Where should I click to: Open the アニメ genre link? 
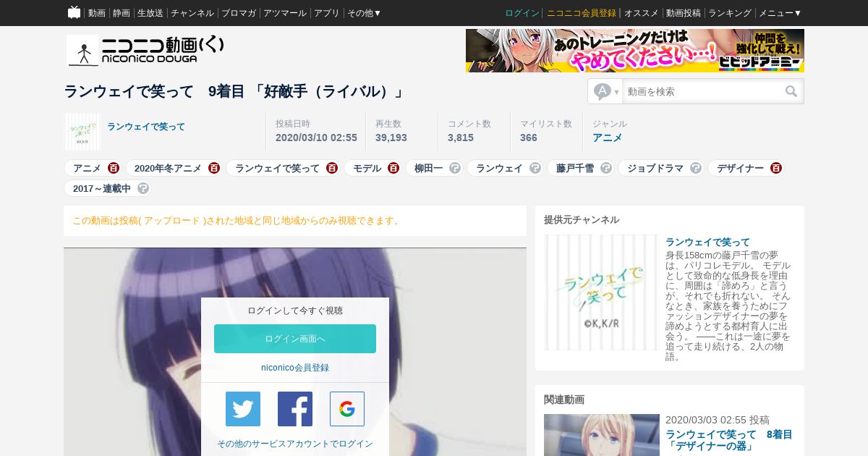tap(608, 138)
